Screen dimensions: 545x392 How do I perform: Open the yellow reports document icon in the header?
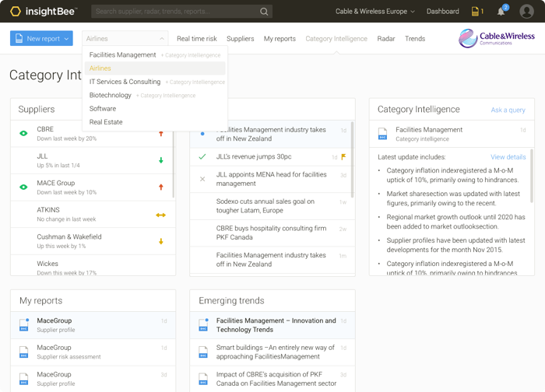pyautogui.click(x=475, y=12)
